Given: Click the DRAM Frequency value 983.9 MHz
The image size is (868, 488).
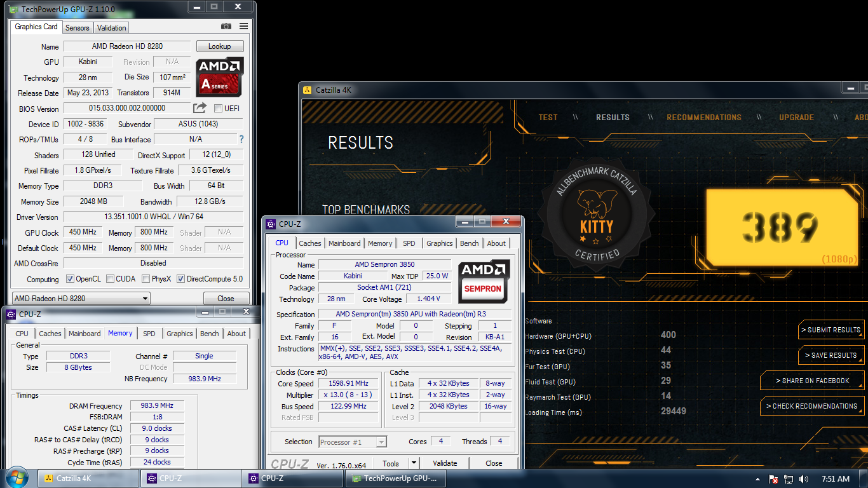Looking at the screenshot, I should coord(157,406).
